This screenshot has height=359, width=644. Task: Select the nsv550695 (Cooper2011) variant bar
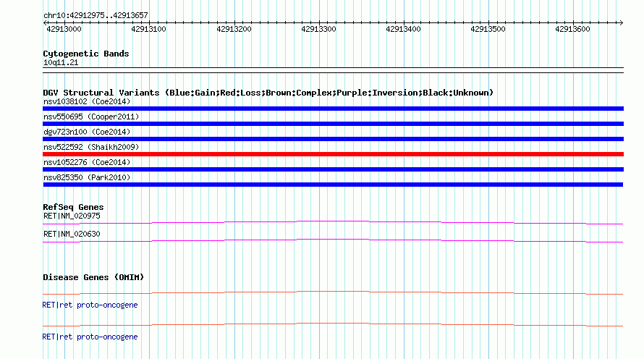point(333,124)
